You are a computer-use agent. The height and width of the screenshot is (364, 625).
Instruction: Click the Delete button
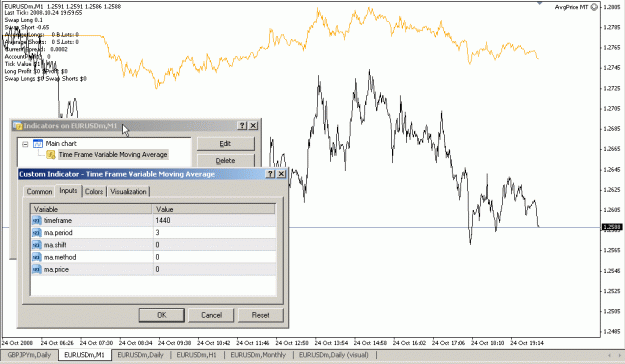tap(225, 161)
